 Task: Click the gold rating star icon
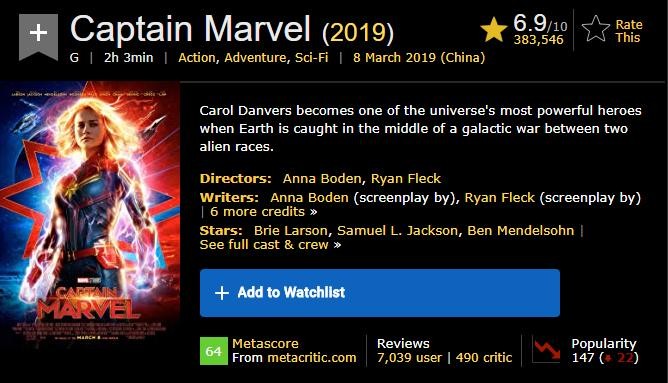click(493, 29)
